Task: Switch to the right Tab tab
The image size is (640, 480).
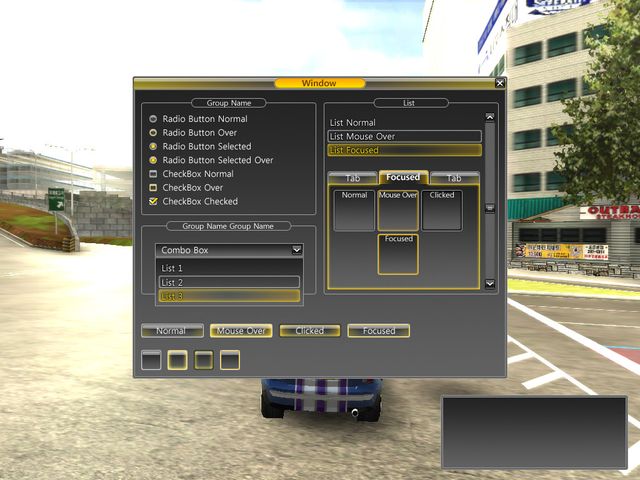Action: point(454,178)
